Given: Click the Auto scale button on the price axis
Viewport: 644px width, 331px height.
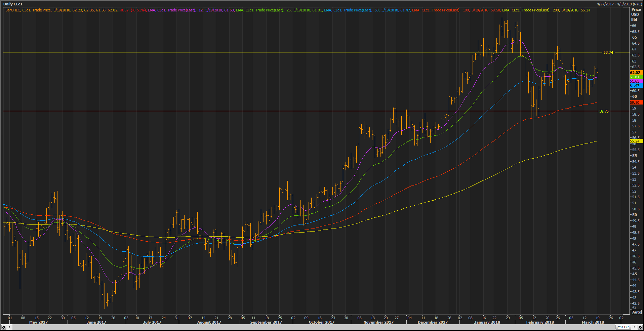Looking at the screenshot, I should tap(637, 312).
